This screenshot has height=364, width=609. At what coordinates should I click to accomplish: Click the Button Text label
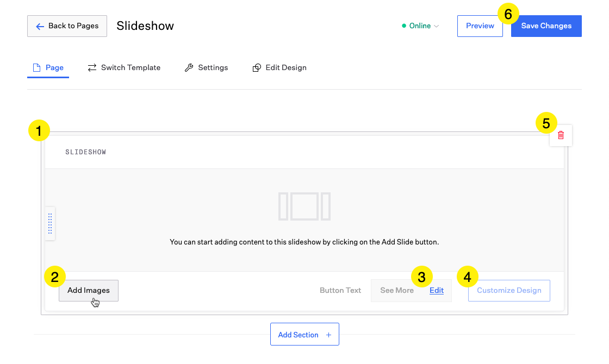pos(340,291)
